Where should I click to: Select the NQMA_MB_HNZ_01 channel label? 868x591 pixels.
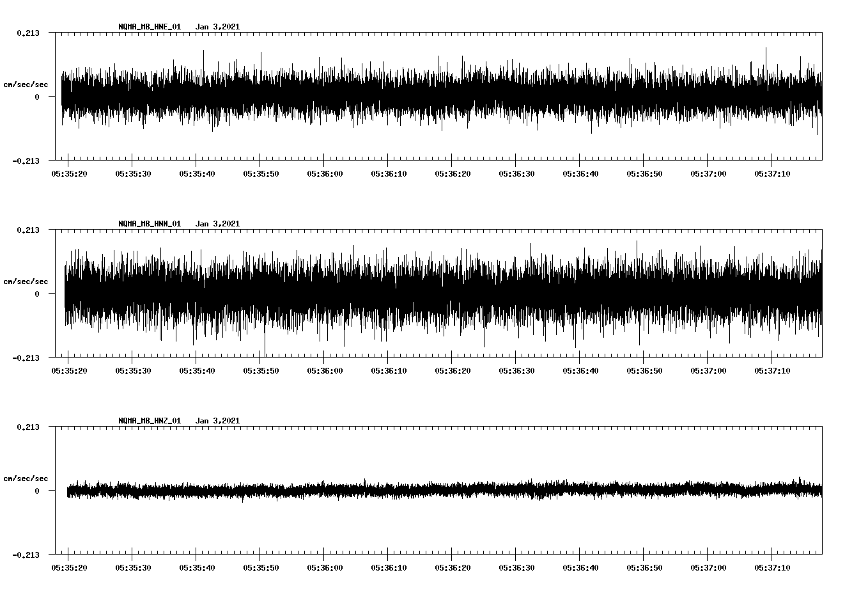[149, 420]
